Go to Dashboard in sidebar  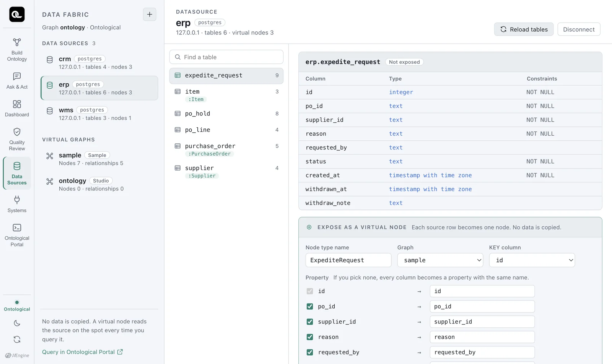(17, 108)
